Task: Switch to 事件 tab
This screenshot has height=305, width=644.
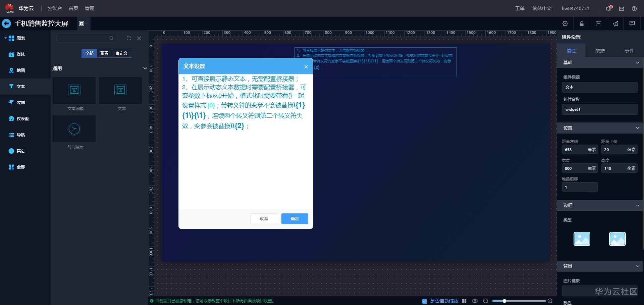Action: 629,51
